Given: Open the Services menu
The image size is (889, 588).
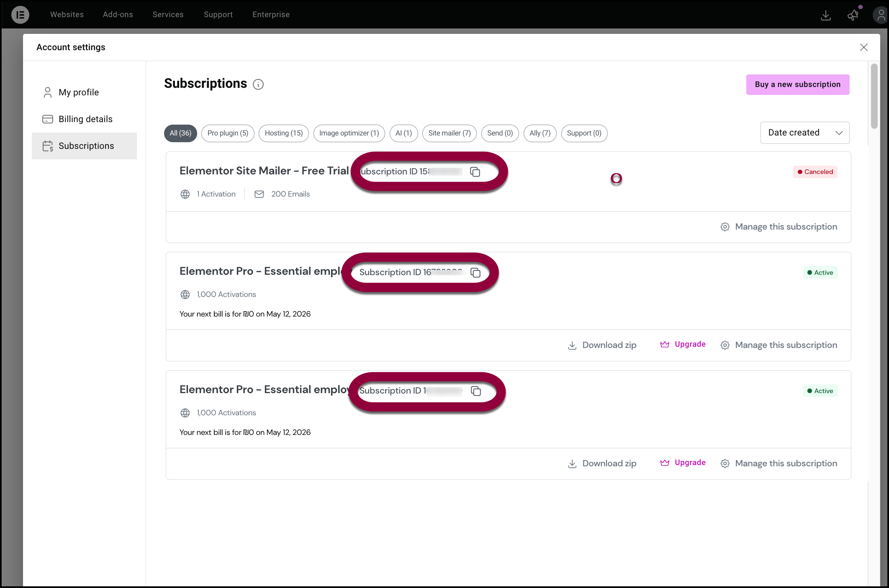Looking at the screenshot, I should click(x=168, y=15).
